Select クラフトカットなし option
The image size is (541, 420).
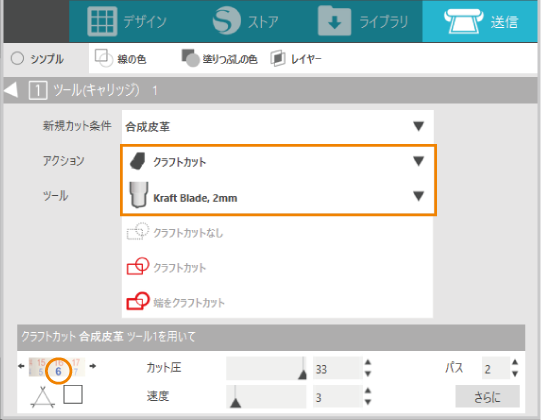175,232
